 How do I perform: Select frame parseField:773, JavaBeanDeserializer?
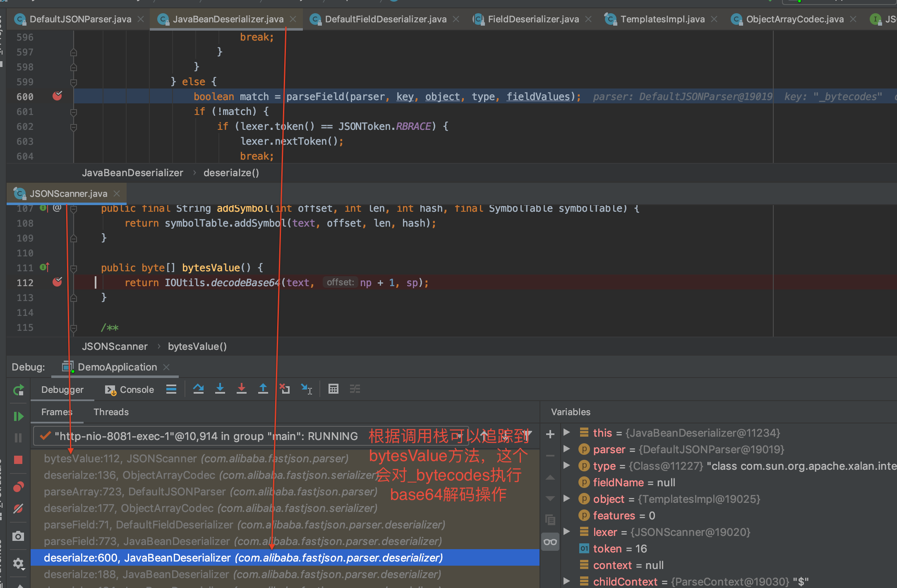point(285,541)
